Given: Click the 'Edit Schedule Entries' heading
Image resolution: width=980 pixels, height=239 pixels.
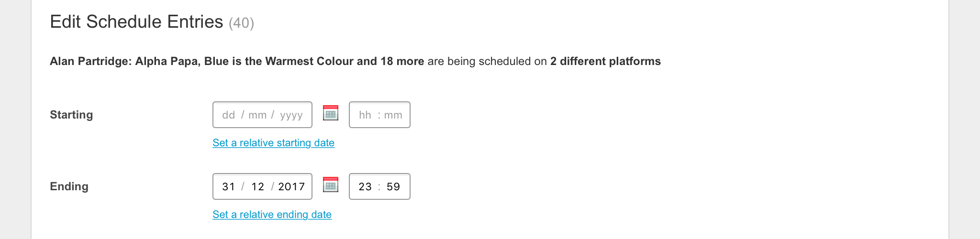Looking at the screenshot, I should click(x=136, y=22).
